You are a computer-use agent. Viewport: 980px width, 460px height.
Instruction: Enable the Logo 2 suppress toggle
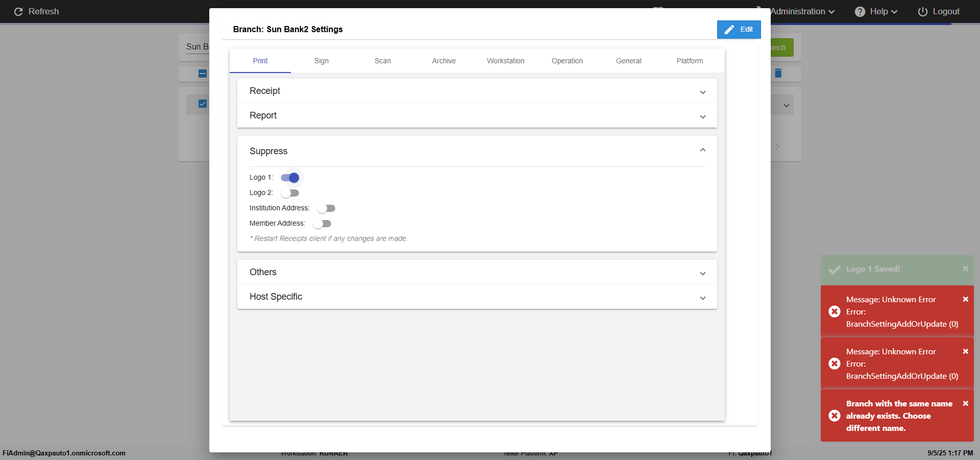pos(290,193)
